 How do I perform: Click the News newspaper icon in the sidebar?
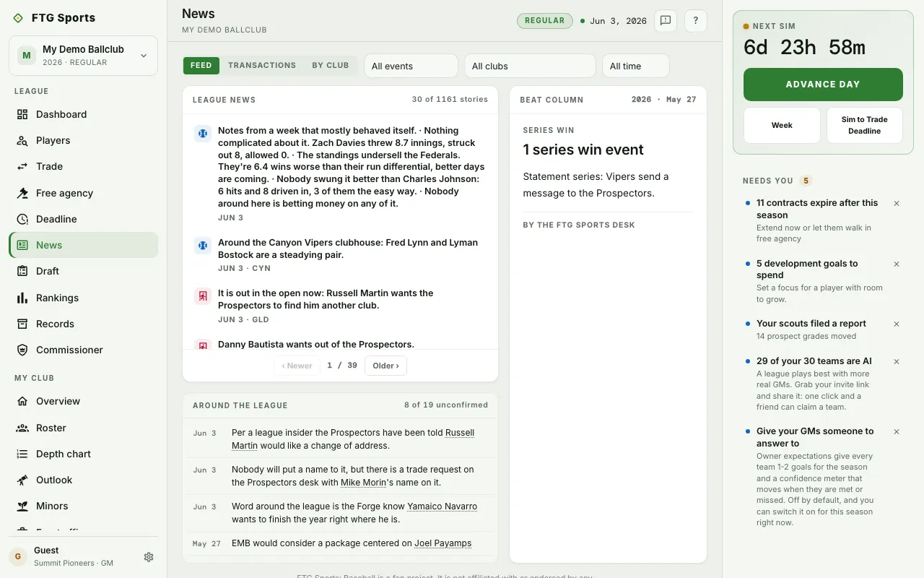22,245
